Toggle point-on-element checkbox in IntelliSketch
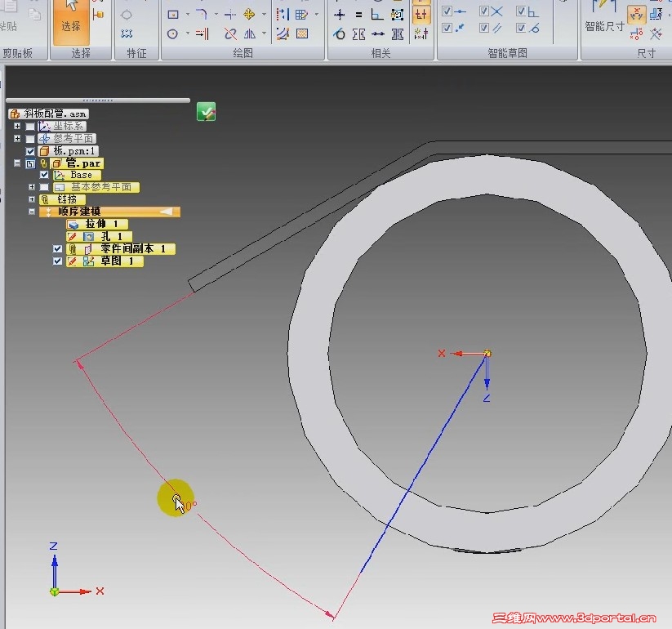 click(x=447, y=29)
